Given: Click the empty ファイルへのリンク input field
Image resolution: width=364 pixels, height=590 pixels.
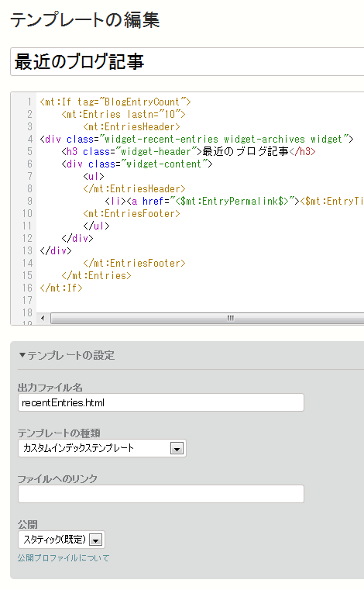Looking at the screenshot, I should click(161, 494).
